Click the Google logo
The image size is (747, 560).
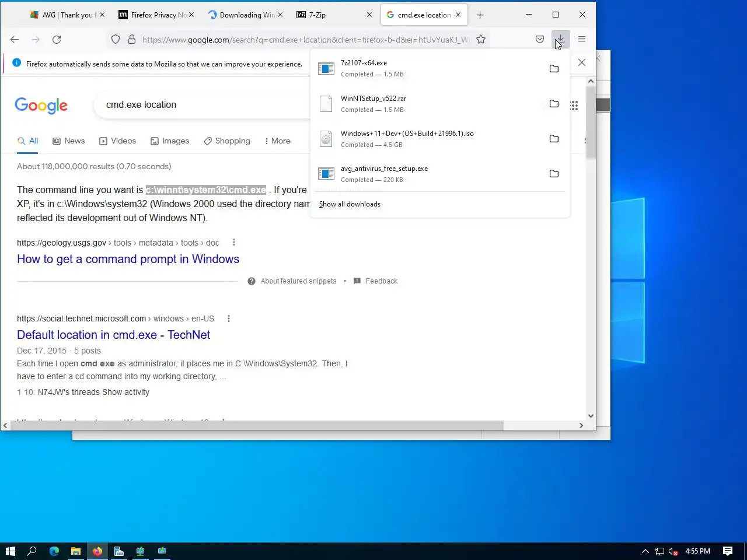click(41, 105)
